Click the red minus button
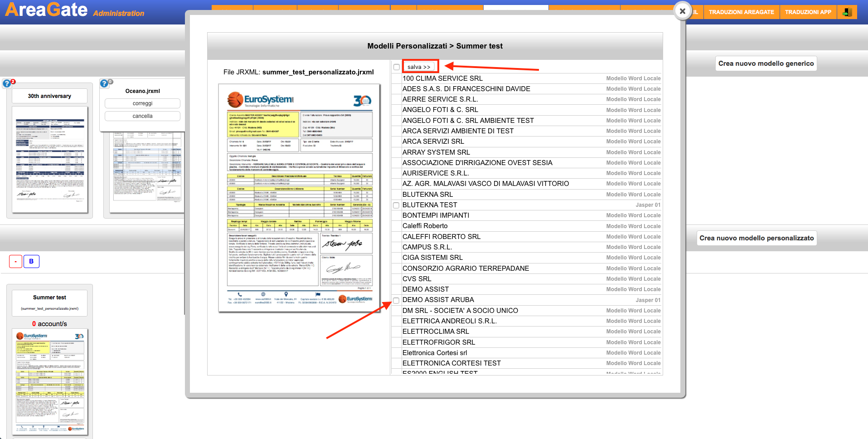 pos(15,261)
